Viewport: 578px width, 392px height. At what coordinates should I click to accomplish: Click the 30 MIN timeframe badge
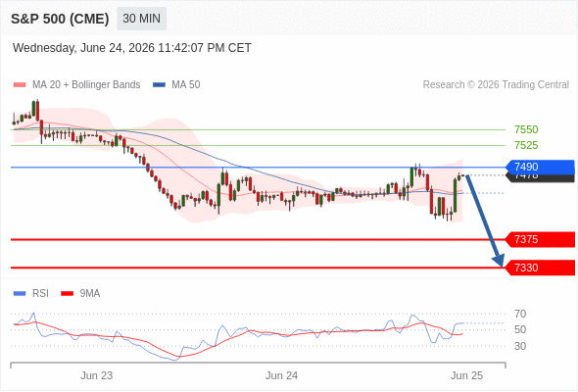click(141, 19)
